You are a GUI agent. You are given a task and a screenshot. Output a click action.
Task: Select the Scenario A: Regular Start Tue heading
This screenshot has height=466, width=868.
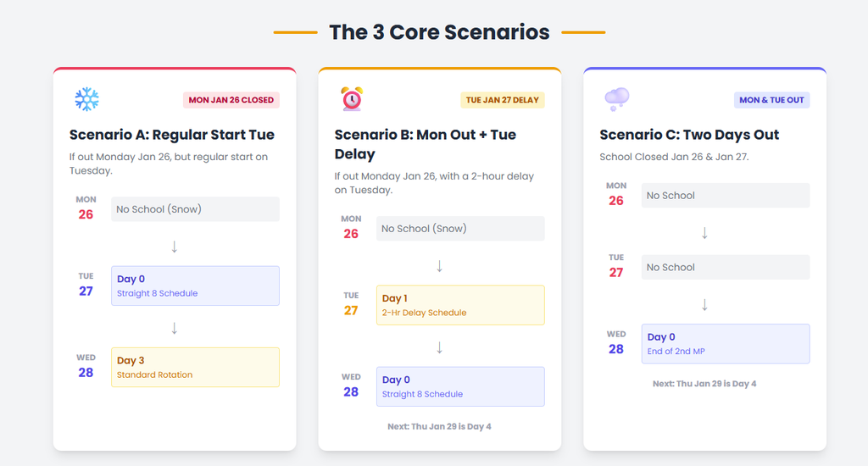172,135
